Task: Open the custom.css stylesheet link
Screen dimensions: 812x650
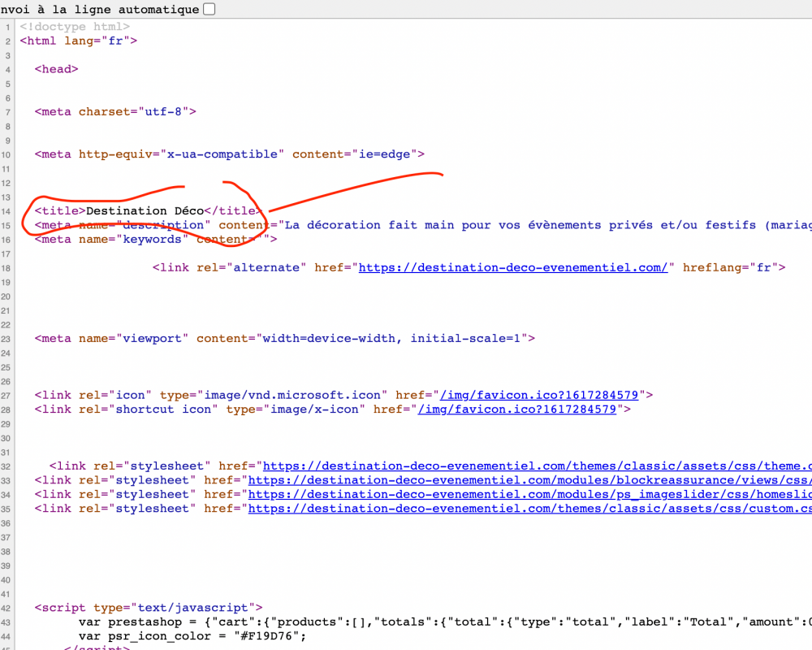Action: [x=529, y=509]
